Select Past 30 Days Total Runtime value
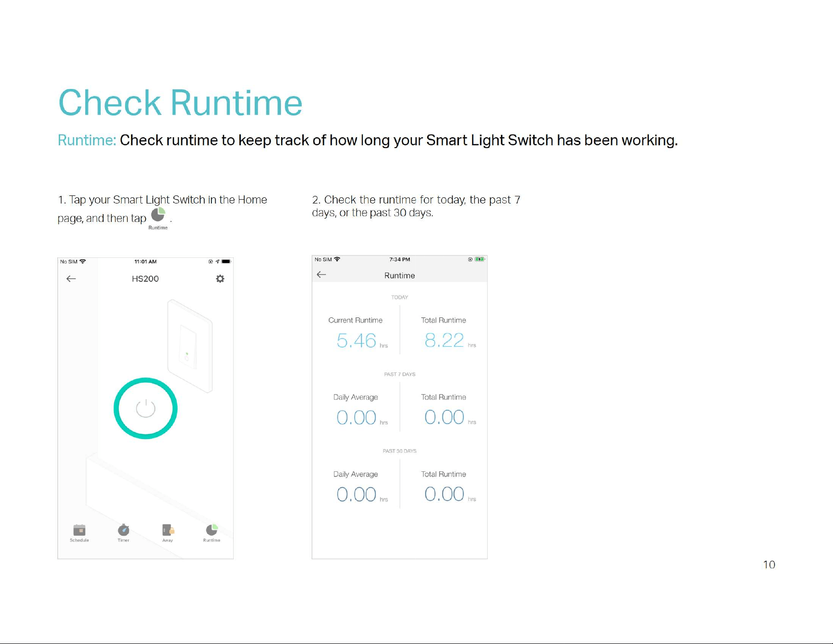Image resolution: width=833 pixels, height=644 pixels. 444,494
